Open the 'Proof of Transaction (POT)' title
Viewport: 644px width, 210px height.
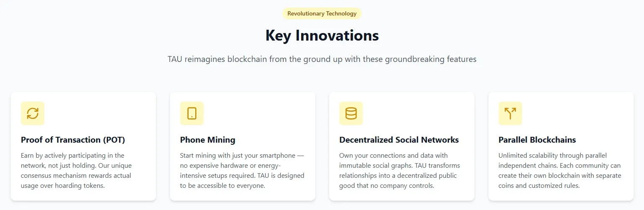tap(73, 140)
